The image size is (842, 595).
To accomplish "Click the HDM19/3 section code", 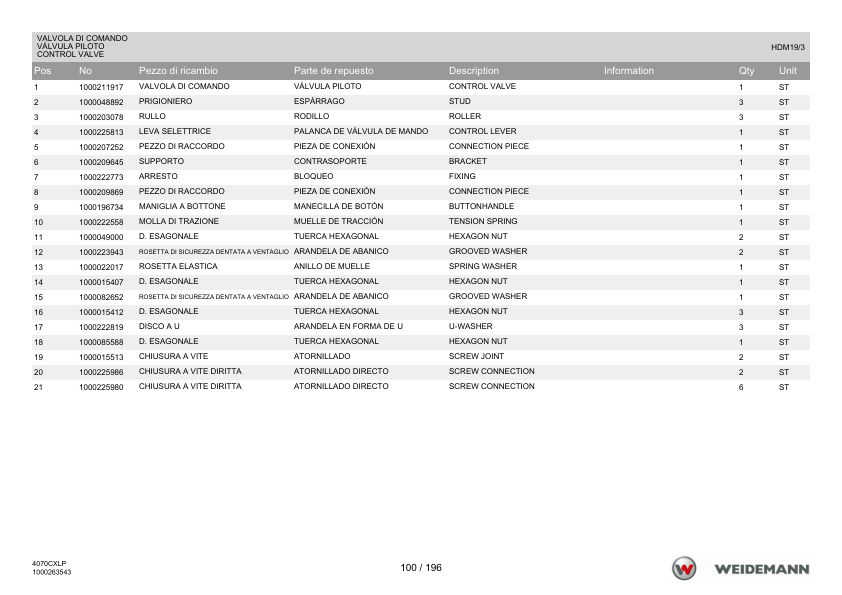I will coord(788,47).
